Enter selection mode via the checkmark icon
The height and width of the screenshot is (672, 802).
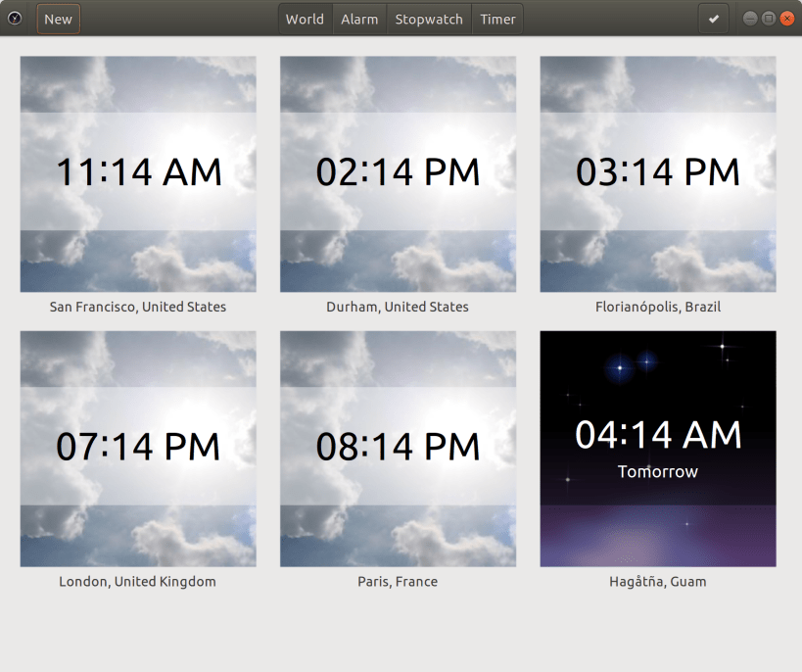point(714,19)
